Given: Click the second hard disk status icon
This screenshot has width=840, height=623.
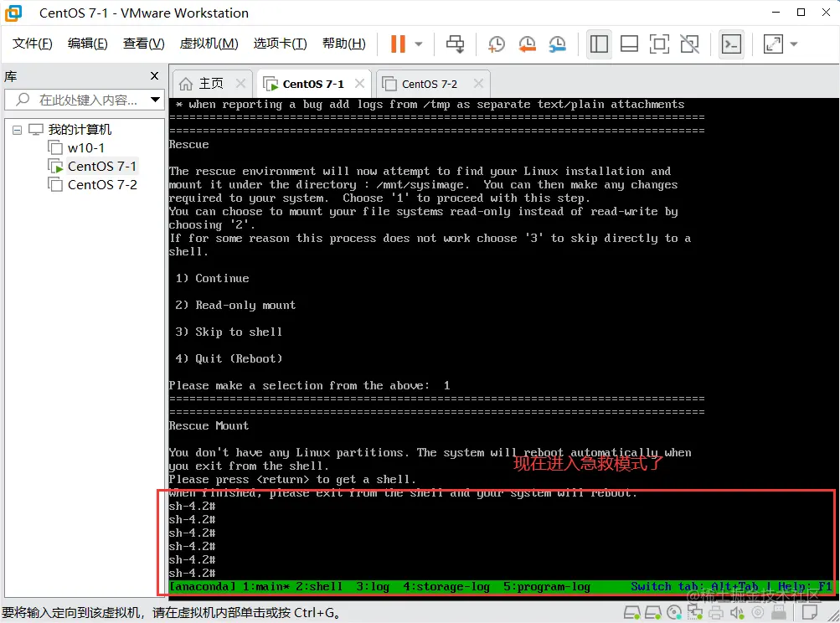Looking at the screenshot, I should pyautogui.click(x=653, y=612).
